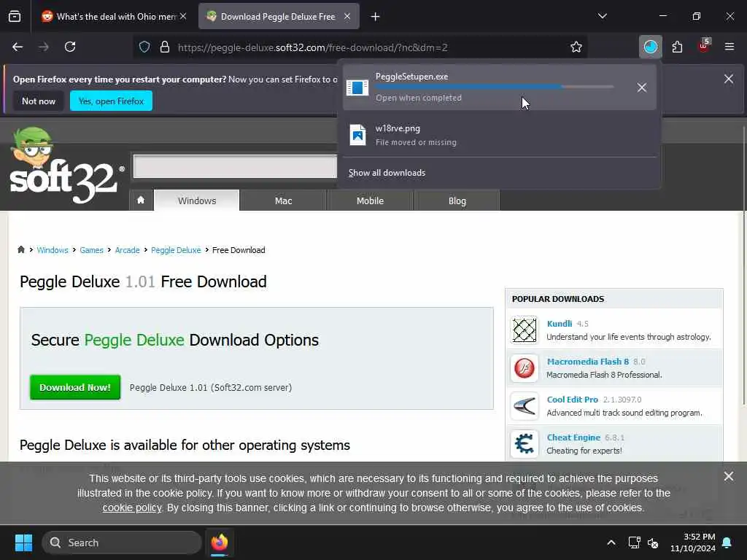Dismiss the Firefox startup notification bar

pos(729,79)
